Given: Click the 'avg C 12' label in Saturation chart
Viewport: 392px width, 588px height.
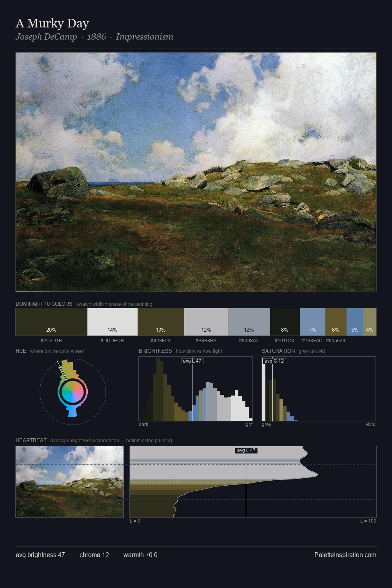Looking at the screenshot, I should [274, 361].
